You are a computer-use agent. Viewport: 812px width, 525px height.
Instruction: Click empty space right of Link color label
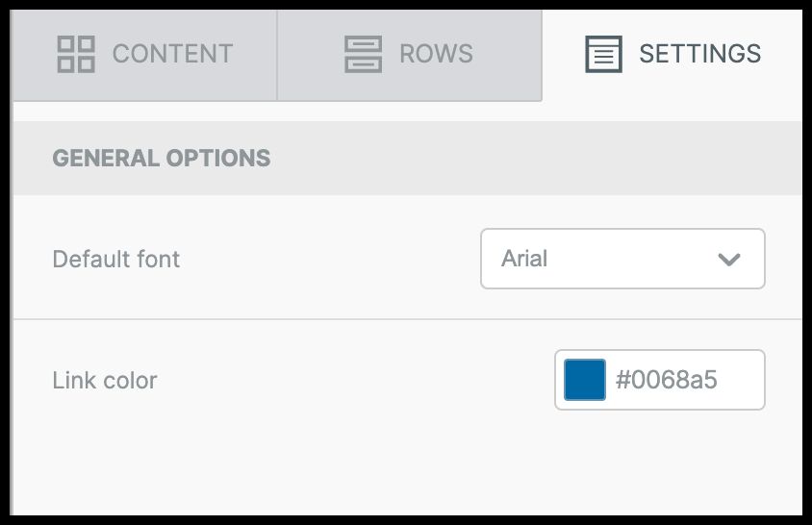[x=356, y=380]
